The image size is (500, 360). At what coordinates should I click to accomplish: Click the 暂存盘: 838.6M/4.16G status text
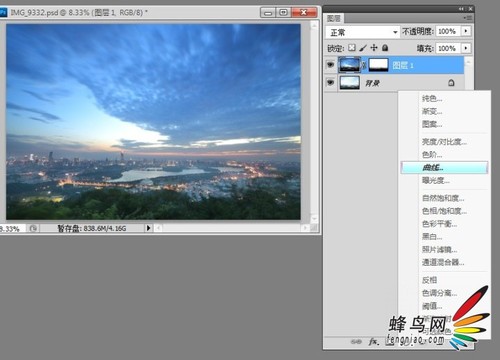coord(92,228)
